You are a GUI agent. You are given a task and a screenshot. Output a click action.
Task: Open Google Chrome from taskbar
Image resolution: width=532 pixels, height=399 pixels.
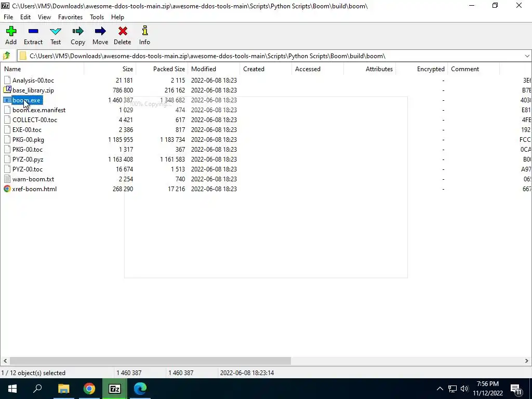(89, 389)
